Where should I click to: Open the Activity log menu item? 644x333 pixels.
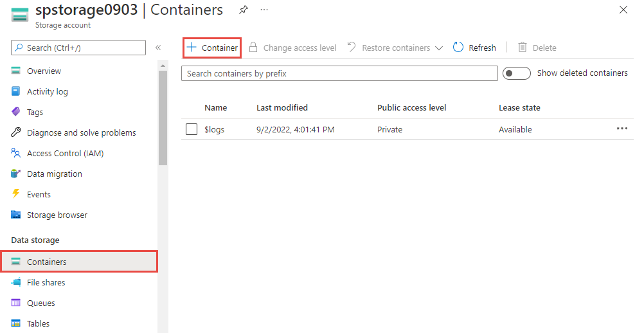47,91
